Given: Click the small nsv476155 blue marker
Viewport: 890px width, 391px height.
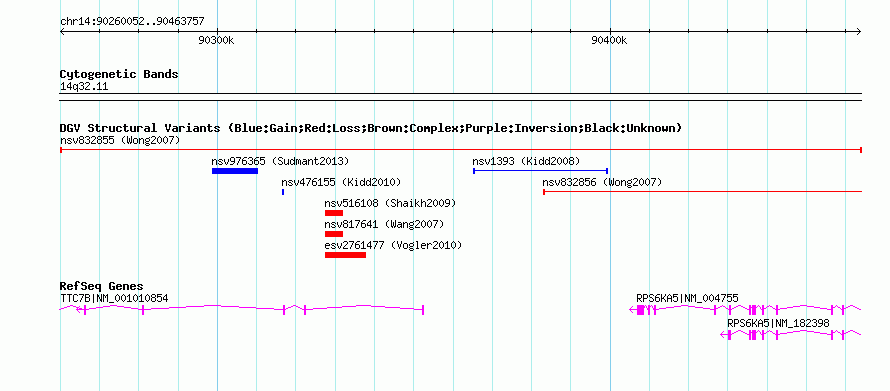Looking at the screenshot, I should click(283, 192).
